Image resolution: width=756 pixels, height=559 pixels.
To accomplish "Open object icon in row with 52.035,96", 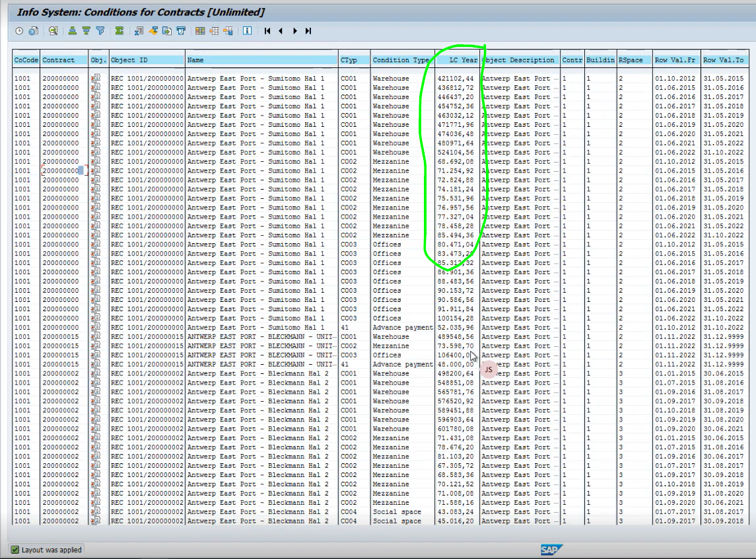I will coord(96,328).
